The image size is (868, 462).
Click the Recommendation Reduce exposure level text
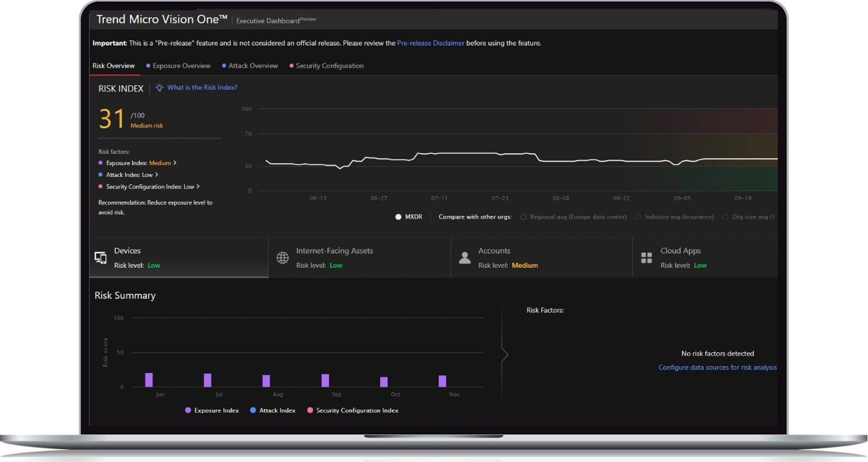tap(156, 207)
